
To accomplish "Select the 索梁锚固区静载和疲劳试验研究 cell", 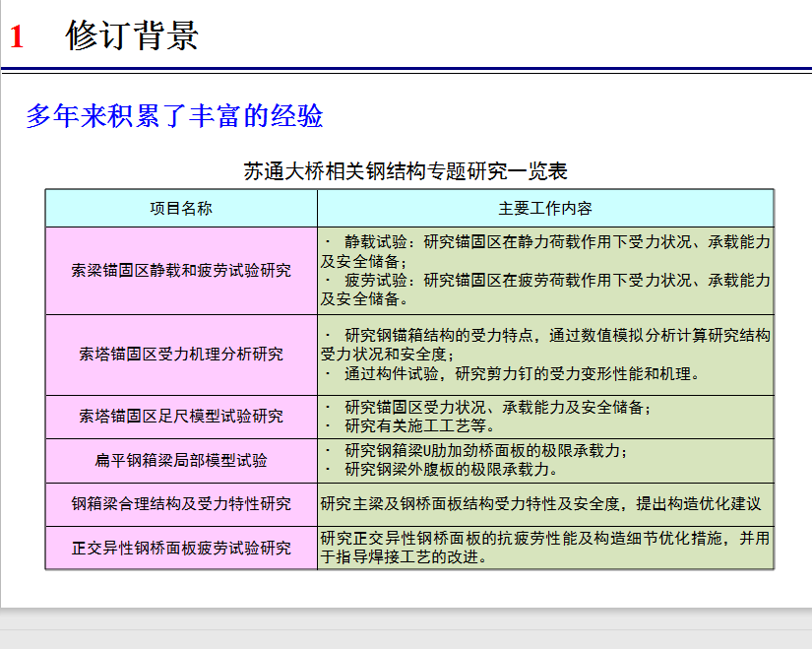I will point(181,271).
